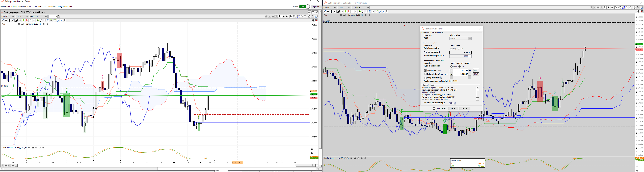
Task: Increase Prise de bénéfice price with plus
Action: point(470,74)
